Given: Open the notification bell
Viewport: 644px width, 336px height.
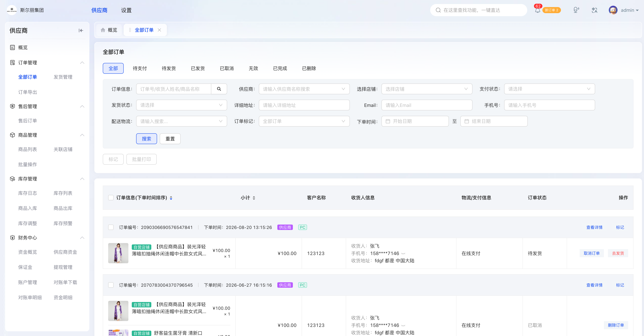Looking at the screenshot, I should coord(538,10).
